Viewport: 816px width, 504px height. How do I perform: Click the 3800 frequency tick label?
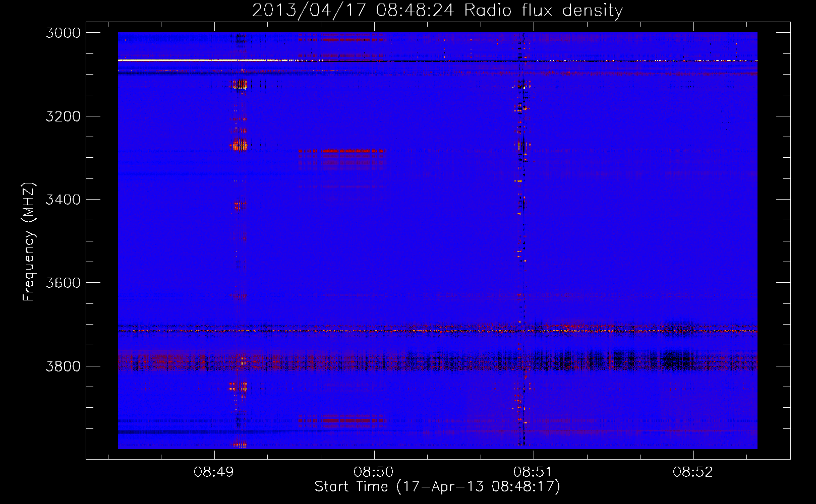[x=63, y=366]
